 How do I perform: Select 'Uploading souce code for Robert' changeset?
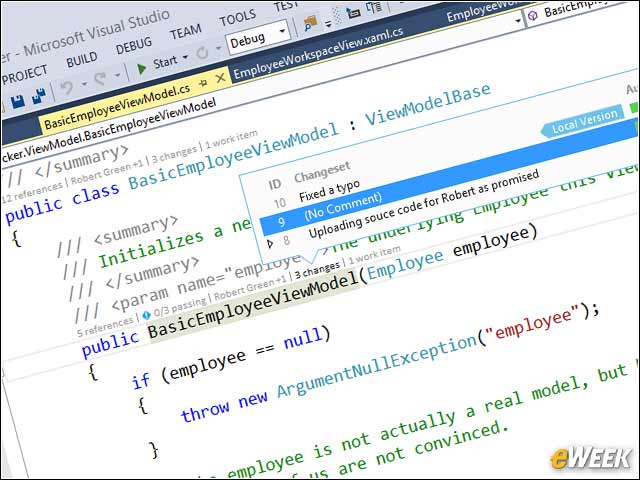(x=423, y=204)
